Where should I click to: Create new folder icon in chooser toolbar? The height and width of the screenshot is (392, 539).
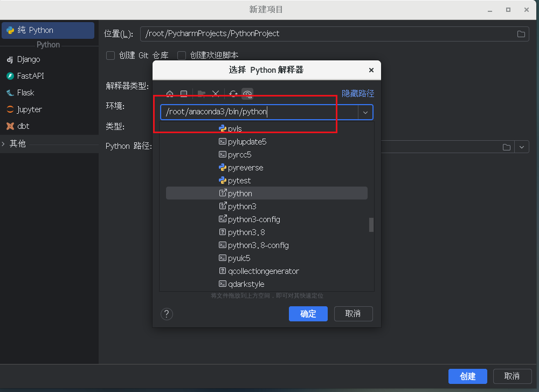coord(202,93)
